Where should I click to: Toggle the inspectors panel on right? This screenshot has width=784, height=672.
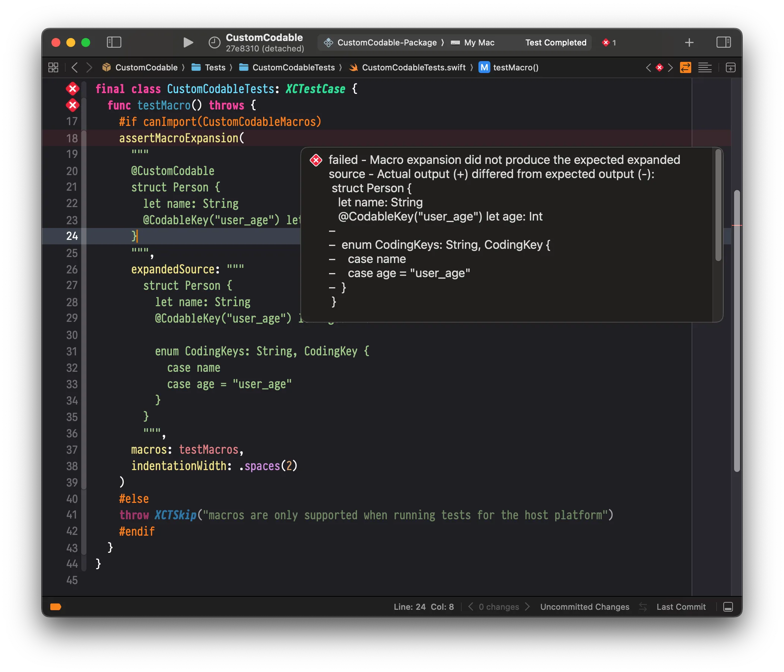[x=723, y=42]
